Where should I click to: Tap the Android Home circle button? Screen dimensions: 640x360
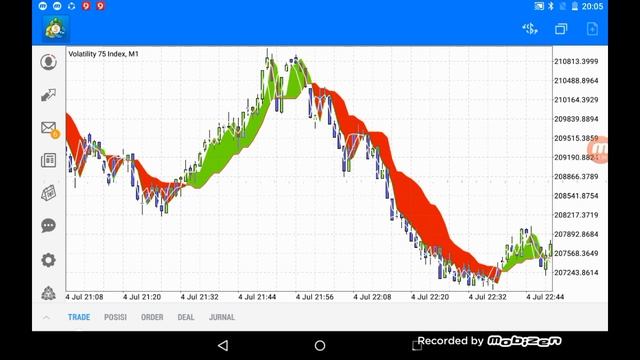[x=320, y=346]
